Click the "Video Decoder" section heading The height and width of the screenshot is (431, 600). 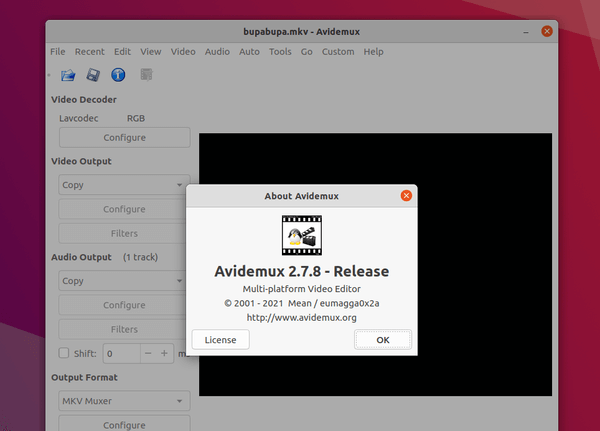[x=84, y=100]
